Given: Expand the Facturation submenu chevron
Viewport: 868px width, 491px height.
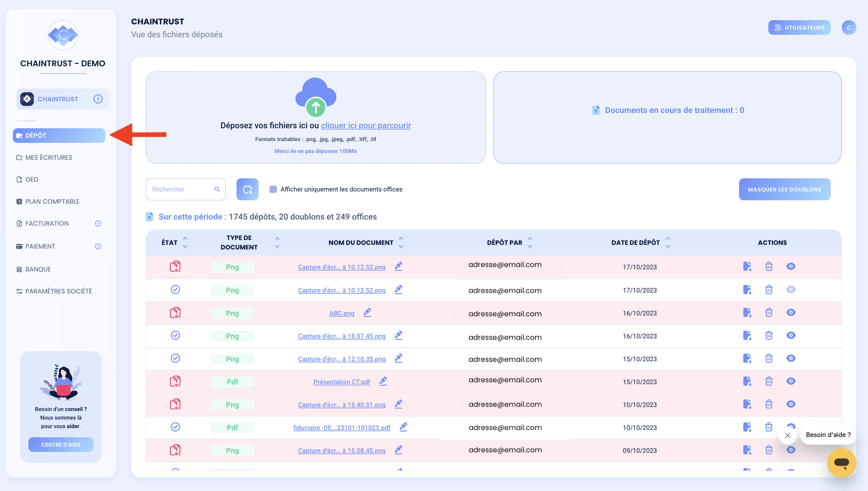Looking at the screenshot, I should click(98, 224).
